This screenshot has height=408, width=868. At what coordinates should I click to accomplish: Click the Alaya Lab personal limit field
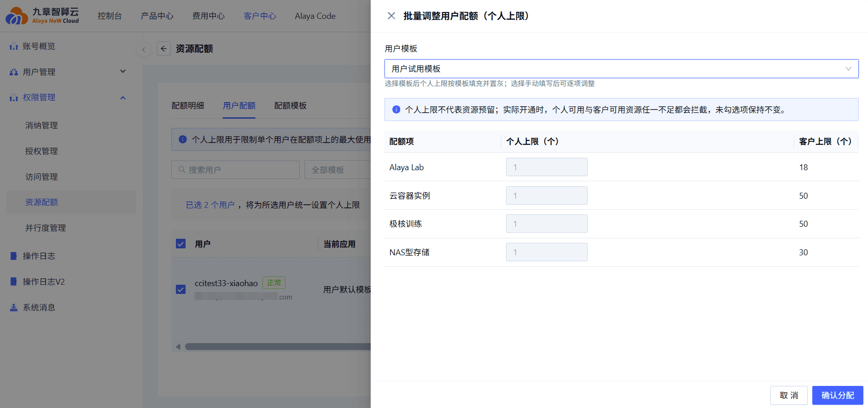547,167
